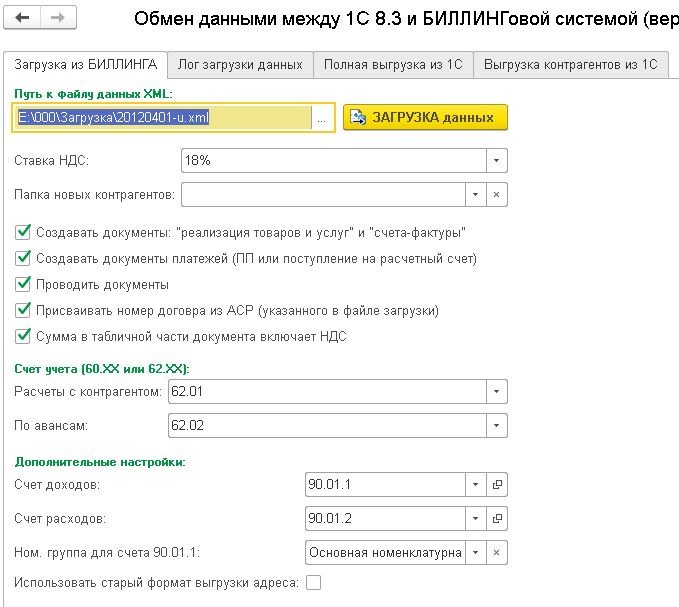Open the Полная выгрузка из 1С tab
Image resolution: width=679 pixels, height=607 pixels.
click(x=392, y=65)
